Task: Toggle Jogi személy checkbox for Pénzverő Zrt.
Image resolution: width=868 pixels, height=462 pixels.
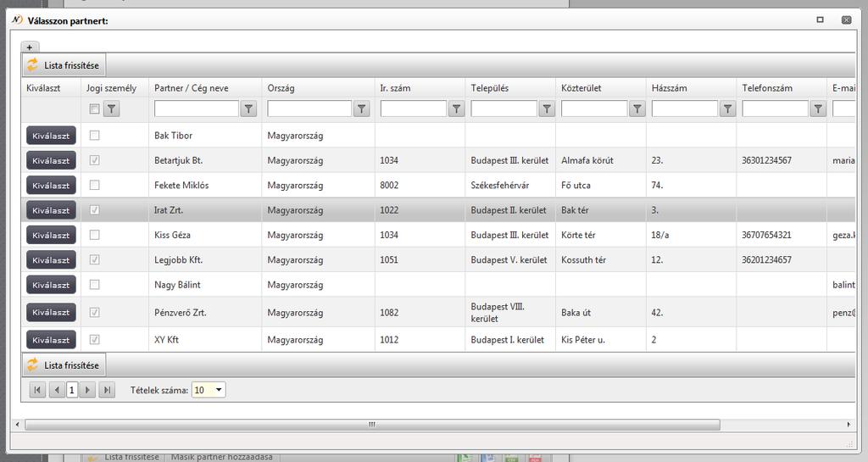Action: coord(95,312)
